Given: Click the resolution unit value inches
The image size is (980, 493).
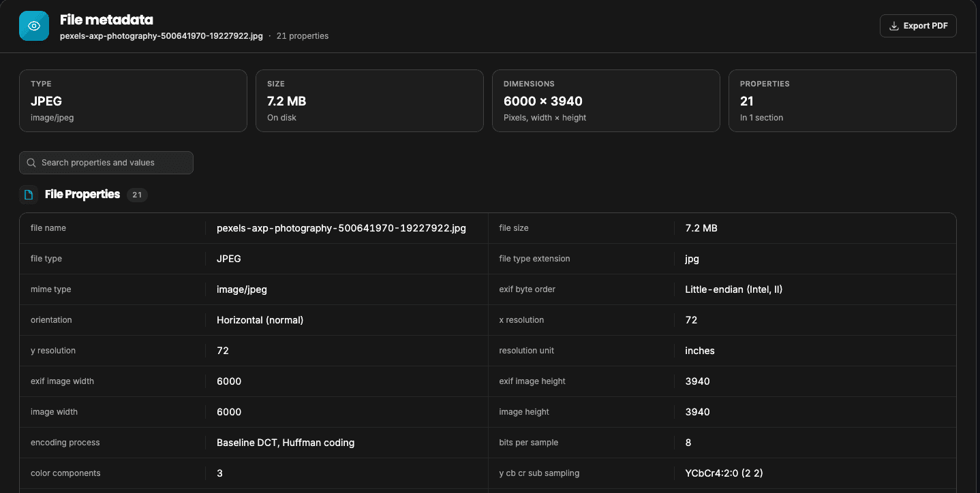Looking at the screenshot, I should 700,351.
